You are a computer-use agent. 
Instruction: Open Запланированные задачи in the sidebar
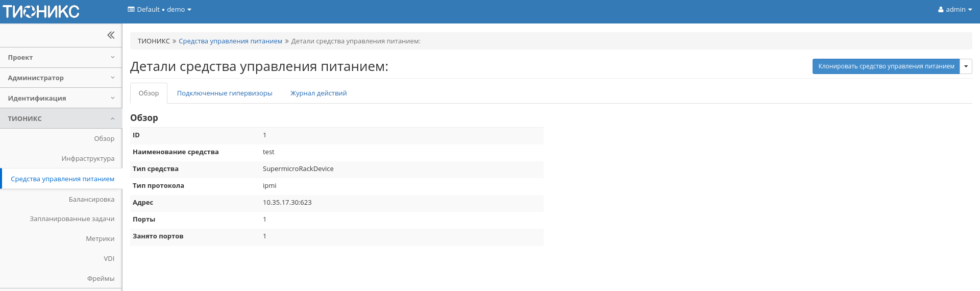click(72, 219)
